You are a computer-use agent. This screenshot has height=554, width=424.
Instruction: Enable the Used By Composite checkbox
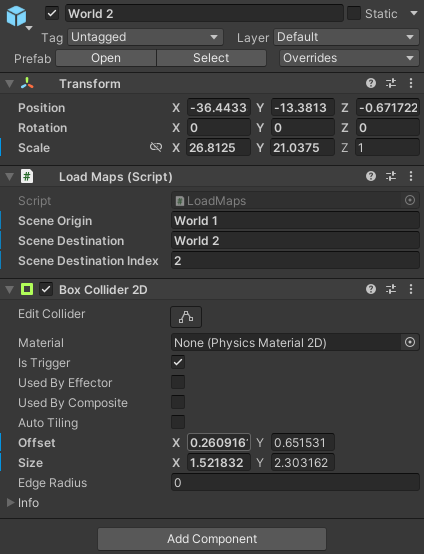click(x=178, y=402)
